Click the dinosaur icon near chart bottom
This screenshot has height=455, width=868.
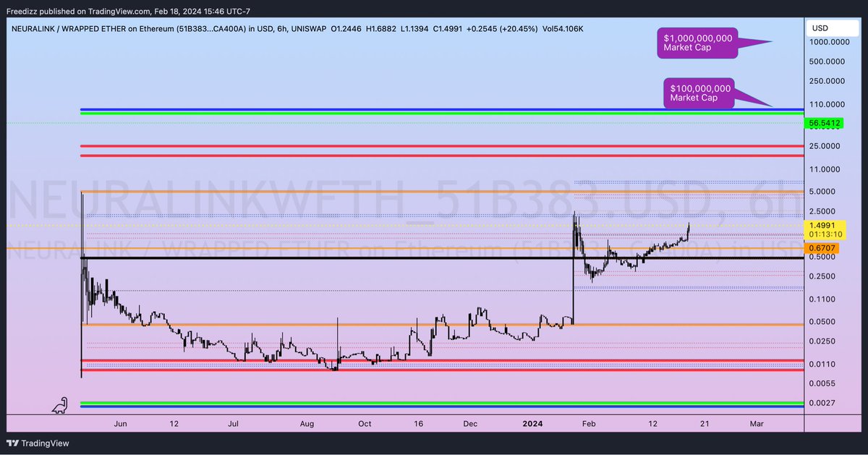[60, 406]
